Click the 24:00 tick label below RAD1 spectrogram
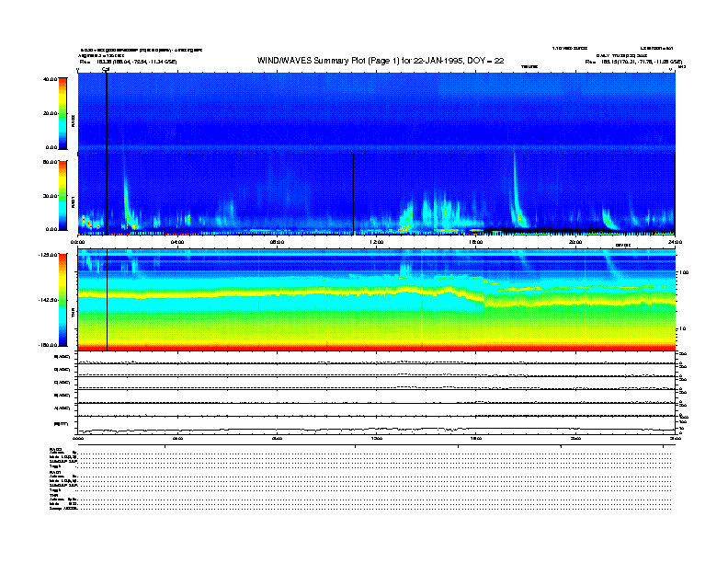 [x=675, y=242]
